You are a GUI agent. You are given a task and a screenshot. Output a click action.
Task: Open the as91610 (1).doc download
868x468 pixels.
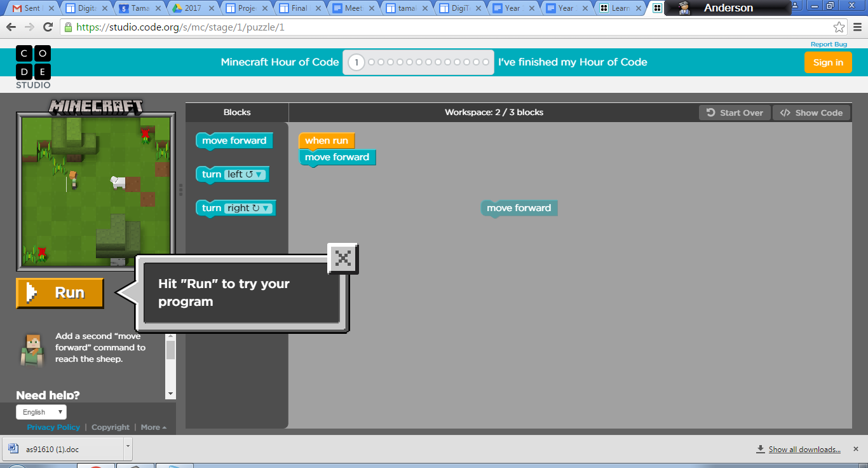64,448
